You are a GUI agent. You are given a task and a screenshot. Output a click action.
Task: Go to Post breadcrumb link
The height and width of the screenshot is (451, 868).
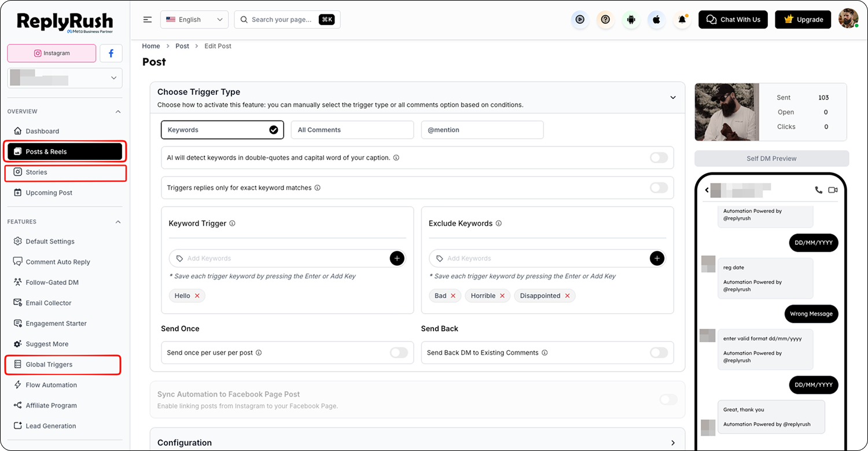point(182,46)
